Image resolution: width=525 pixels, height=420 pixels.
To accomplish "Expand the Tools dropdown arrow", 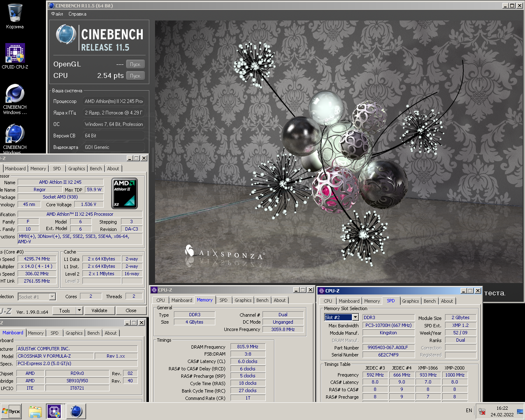I will click(80, 310).
